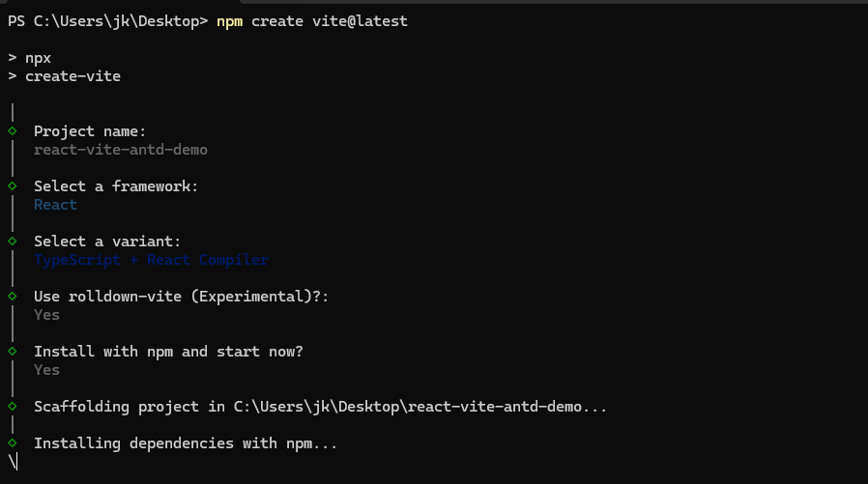Click the 'Yes' answer under Install with npm

pyautogui.click(x=46, y=370)
